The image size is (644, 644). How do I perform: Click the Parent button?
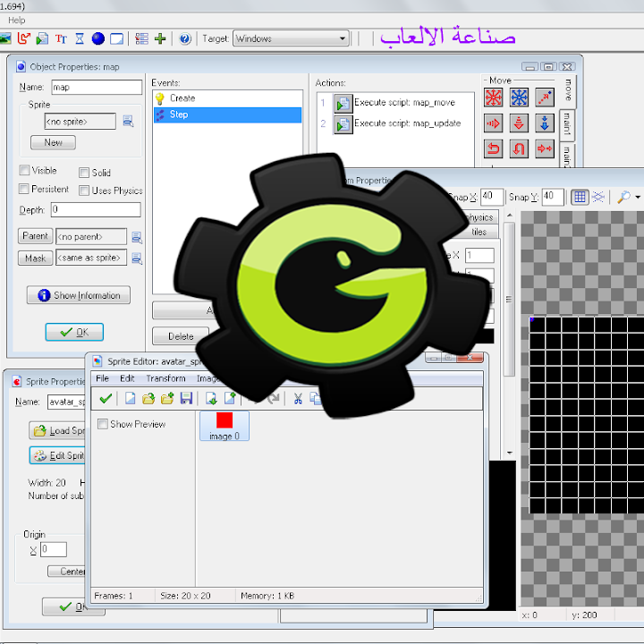[35, 236]
